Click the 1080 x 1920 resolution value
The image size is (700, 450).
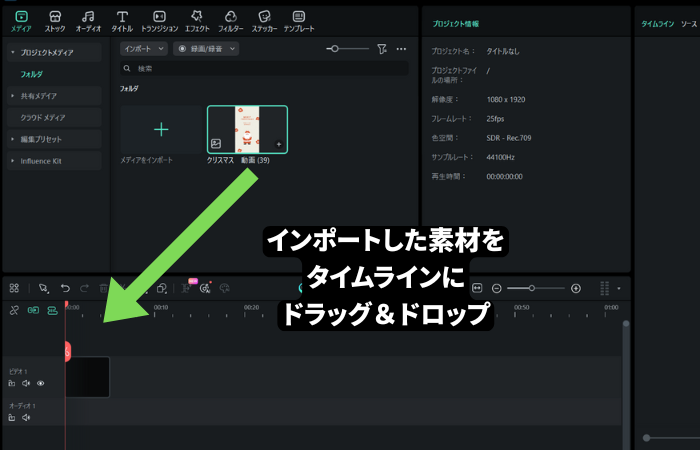(506, 100)
